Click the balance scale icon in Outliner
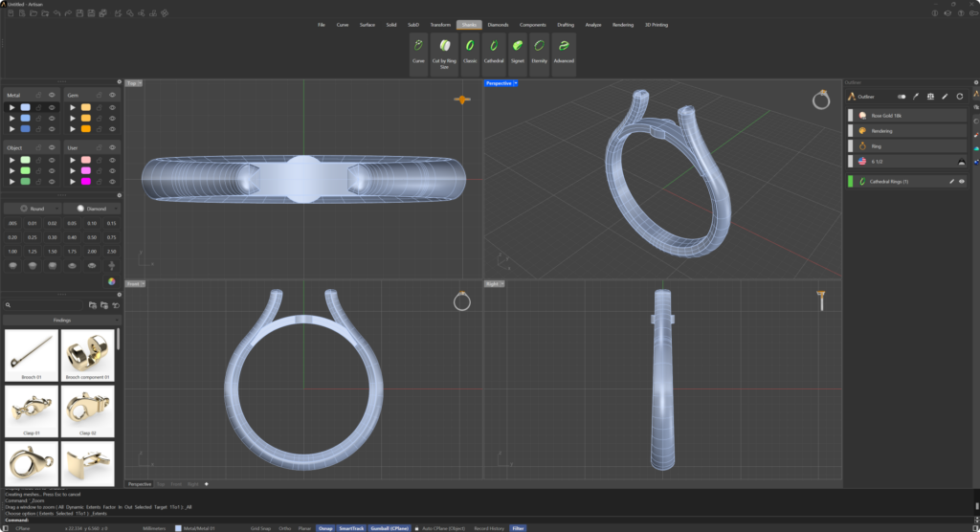This screenshot has height=532, width=980. [929, 97]
